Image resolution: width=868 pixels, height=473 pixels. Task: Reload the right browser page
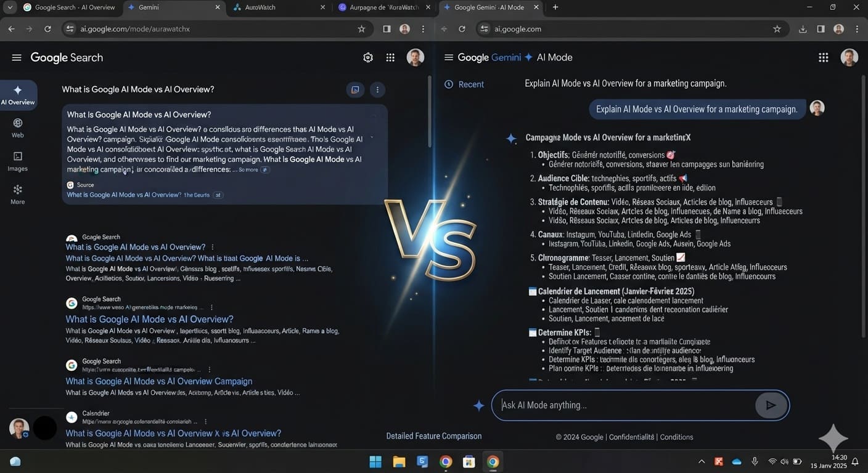(x=462, y=29)
